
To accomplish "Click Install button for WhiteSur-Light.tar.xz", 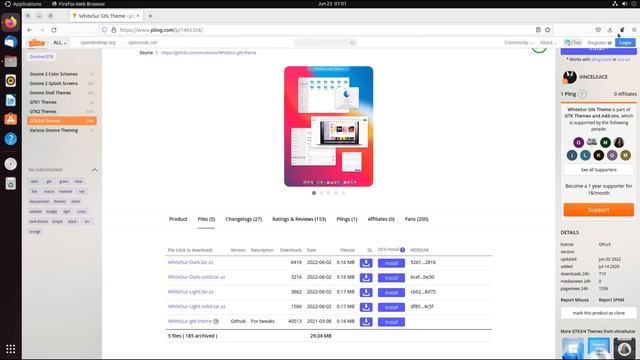I will (391, 292).
